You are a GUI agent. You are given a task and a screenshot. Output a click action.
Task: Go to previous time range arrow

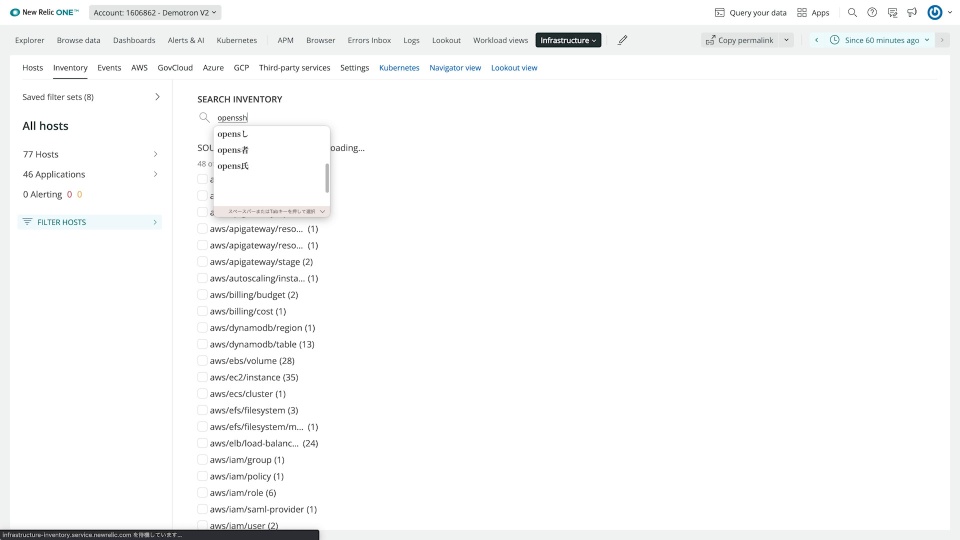click(816, 40)
